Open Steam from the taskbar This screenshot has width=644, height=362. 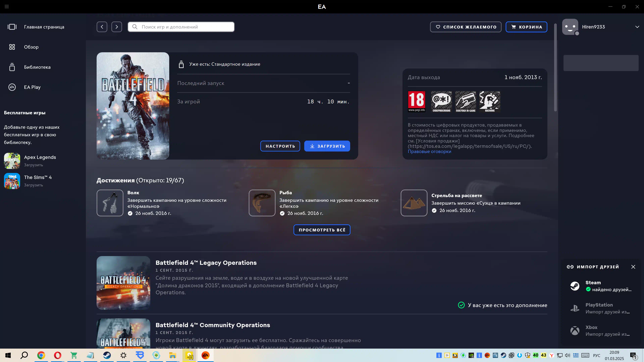tap(107, 355)
